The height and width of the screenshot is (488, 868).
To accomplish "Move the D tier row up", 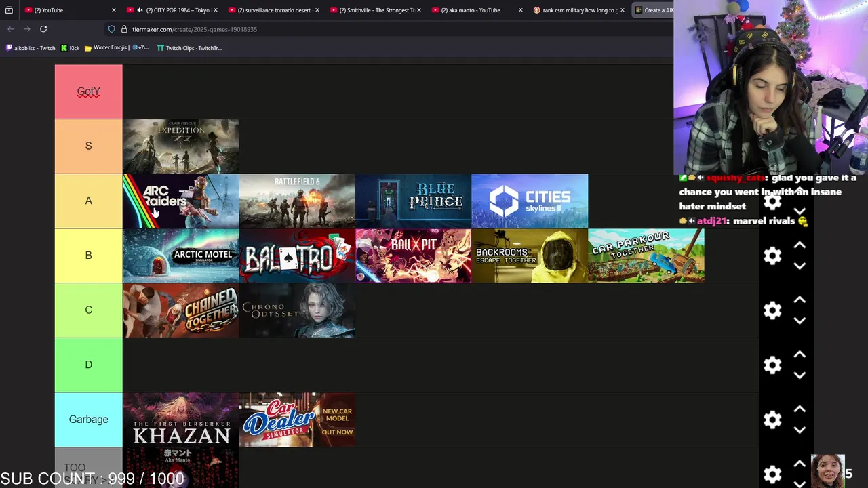I will tap(800, 354).
